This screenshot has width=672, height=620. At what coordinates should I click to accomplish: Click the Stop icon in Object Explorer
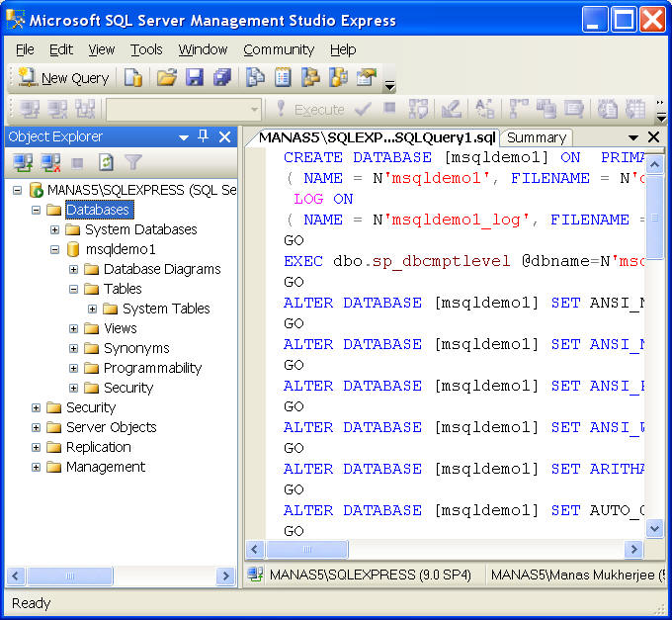tap(77, 163)
